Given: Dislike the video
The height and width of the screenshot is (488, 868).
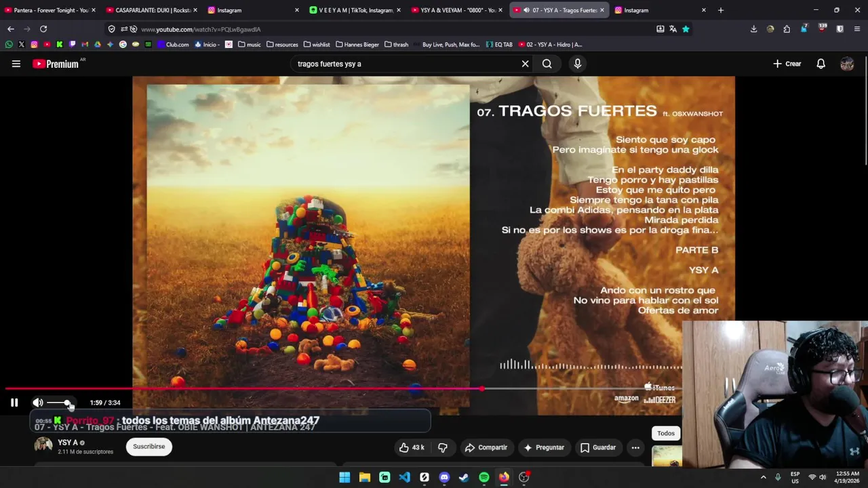Looking at the screenshot, I should pos(442,447).
